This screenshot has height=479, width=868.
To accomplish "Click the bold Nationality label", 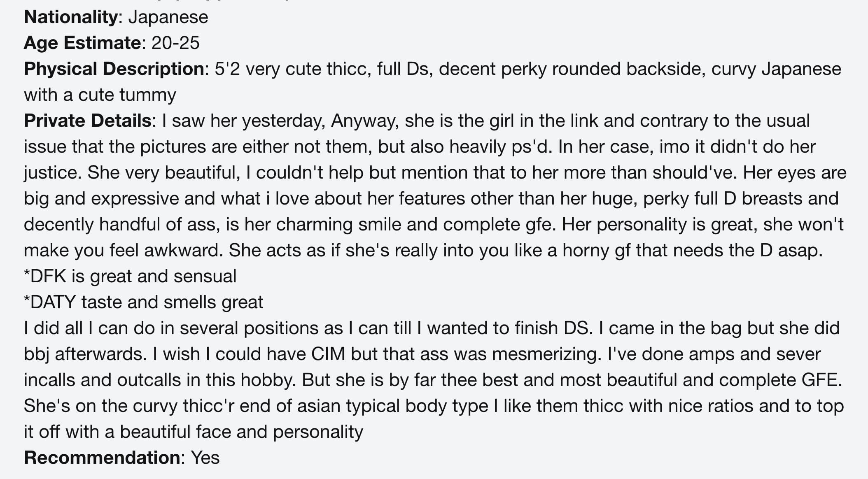I will 71,17.
